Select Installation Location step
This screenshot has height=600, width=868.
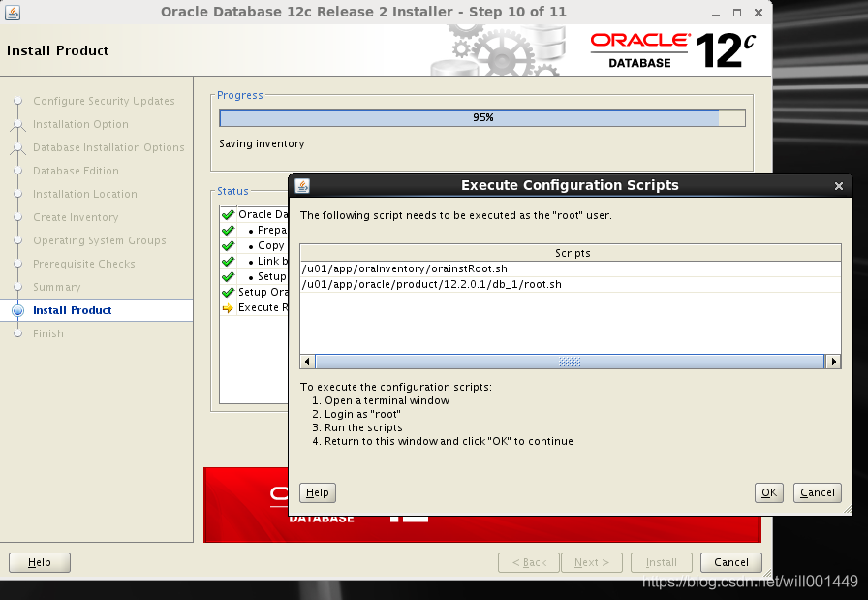click(85, 194)
